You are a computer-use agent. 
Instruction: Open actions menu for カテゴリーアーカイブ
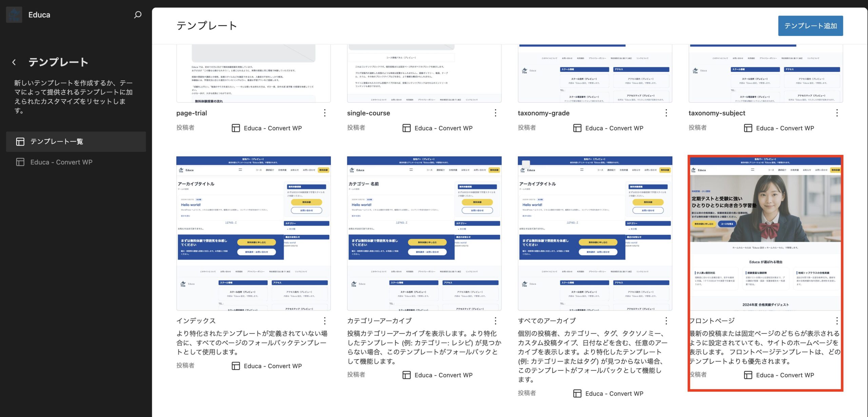(x=495, y=320)
